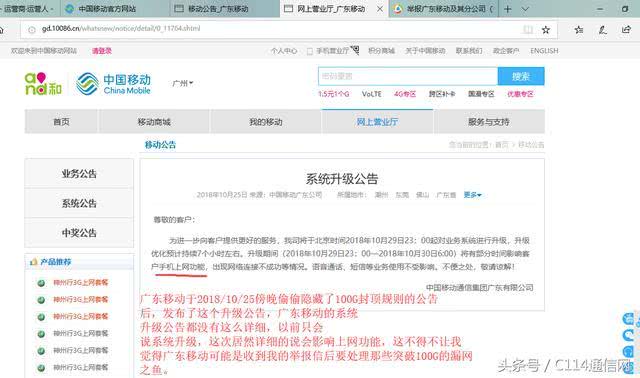640x378 pixels.
Task: Select 业务公告 in the sidebar
Action: click(x=79, y=173)
